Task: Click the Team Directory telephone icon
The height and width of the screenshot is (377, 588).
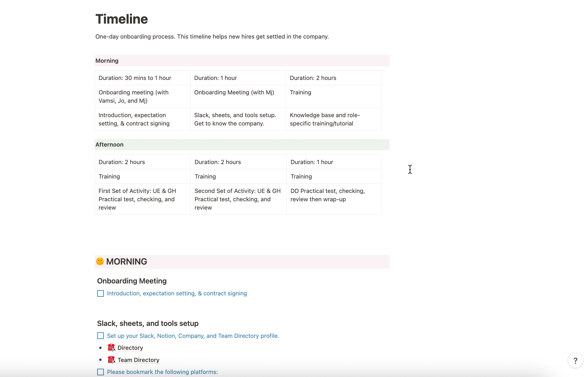Action: tap(111, 360)
